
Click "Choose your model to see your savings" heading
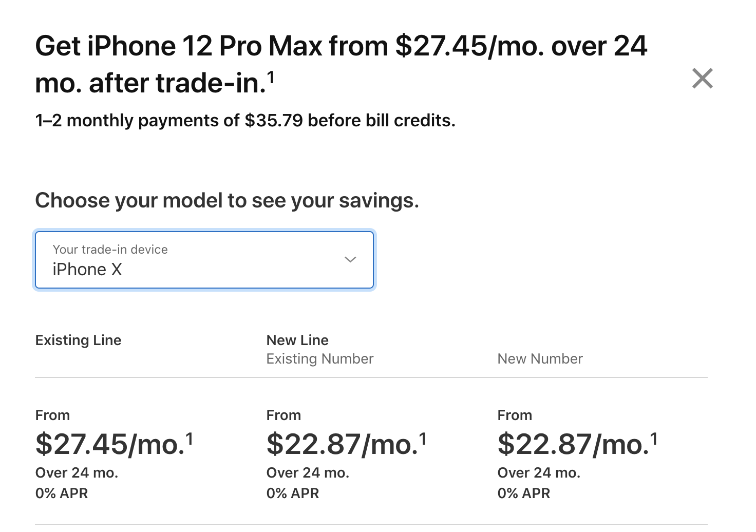pyautogui.click(x=226, y=200)
